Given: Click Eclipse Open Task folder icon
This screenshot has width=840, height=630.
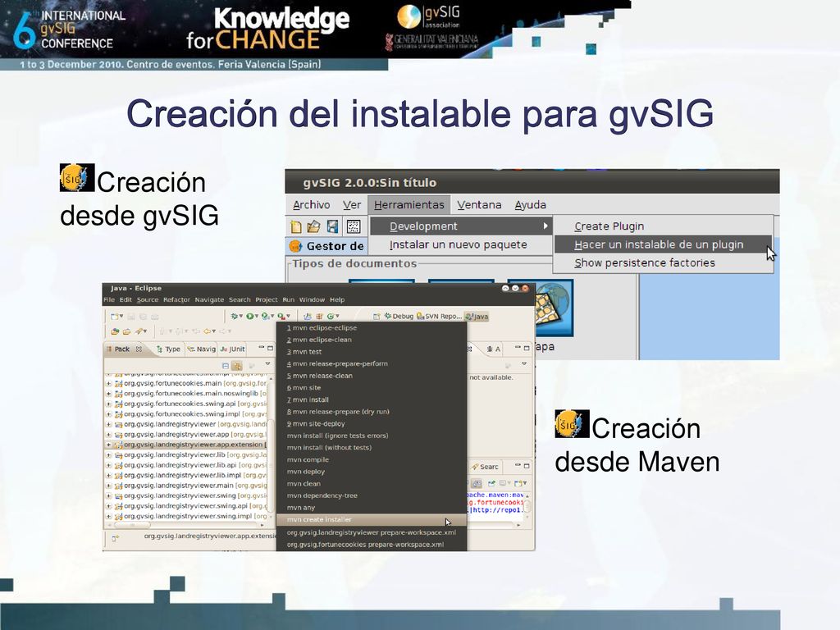Looking at the screenshot, I should click(127, 331).
